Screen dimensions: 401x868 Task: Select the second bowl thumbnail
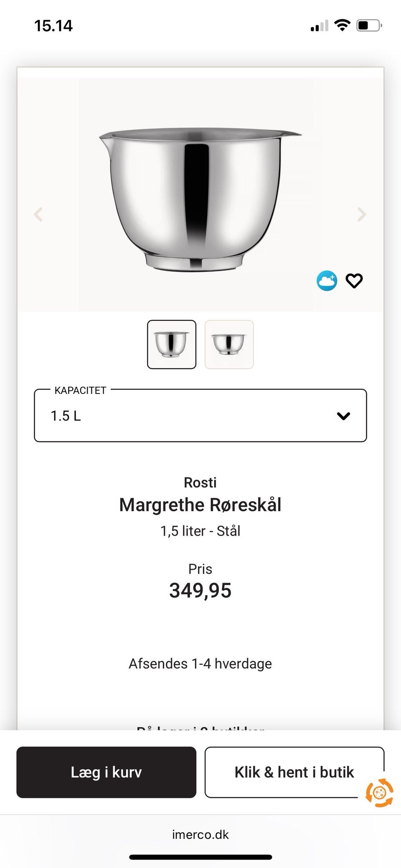[229, 345]
